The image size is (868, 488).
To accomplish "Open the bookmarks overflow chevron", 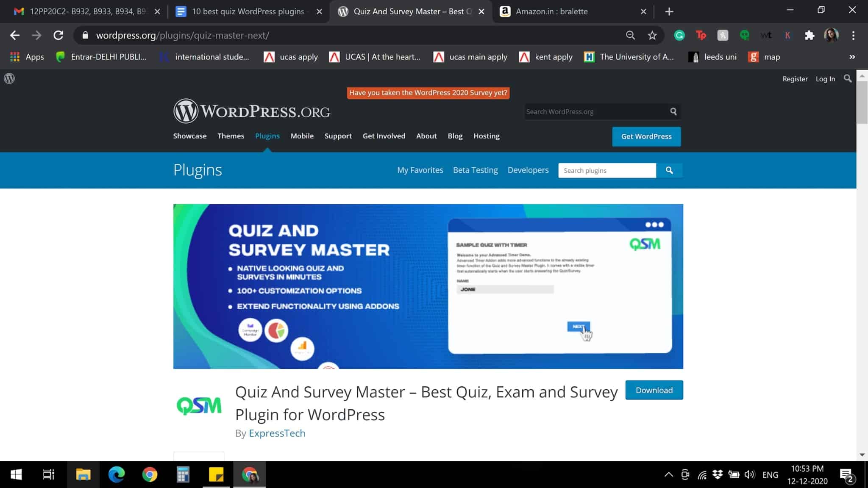I will point(852,56).
